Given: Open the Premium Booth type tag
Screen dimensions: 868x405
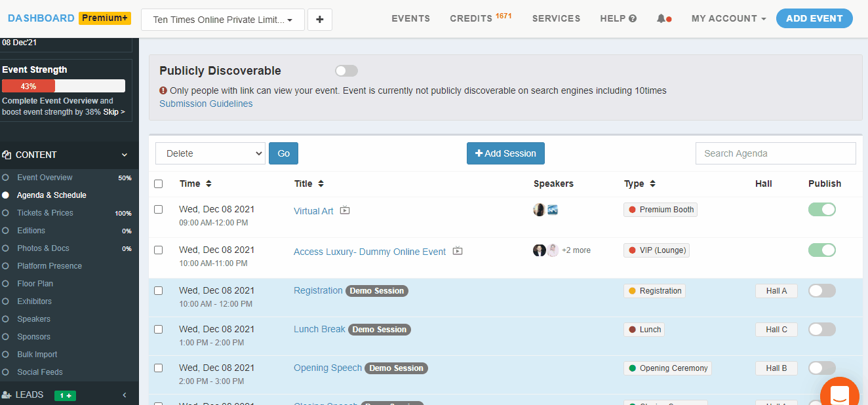Looking at the screenshot, I should tap(660, 210).
